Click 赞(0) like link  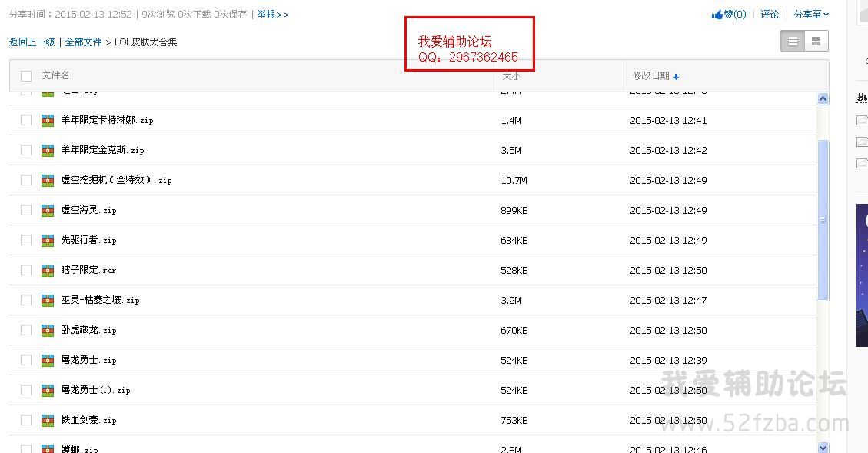coord(735,15)
